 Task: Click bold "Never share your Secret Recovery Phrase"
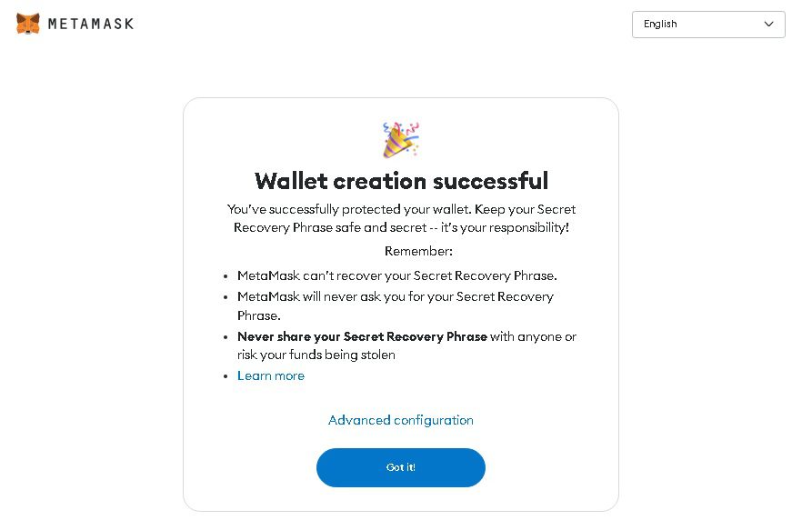coord(362,336)
